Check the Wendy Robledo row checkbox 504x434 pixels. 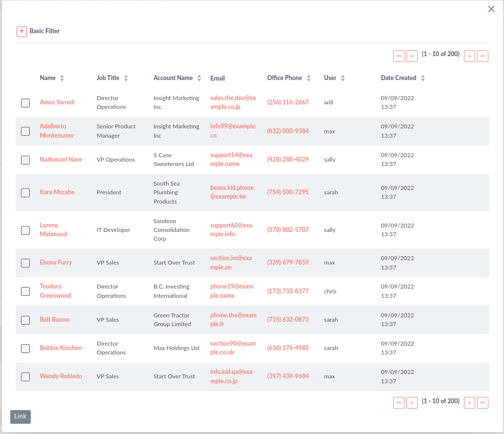coord(25,376)
